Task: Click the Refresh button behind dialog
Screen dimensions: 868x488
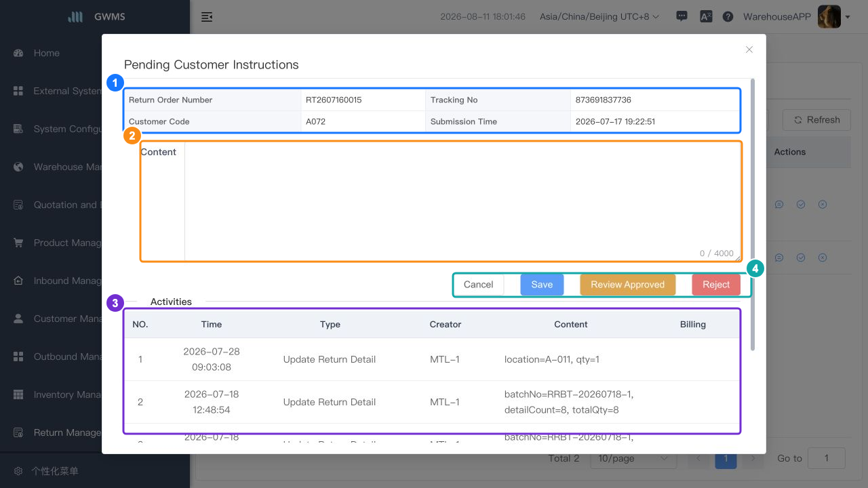Action: pyautogui.click(x=816, y=120)
